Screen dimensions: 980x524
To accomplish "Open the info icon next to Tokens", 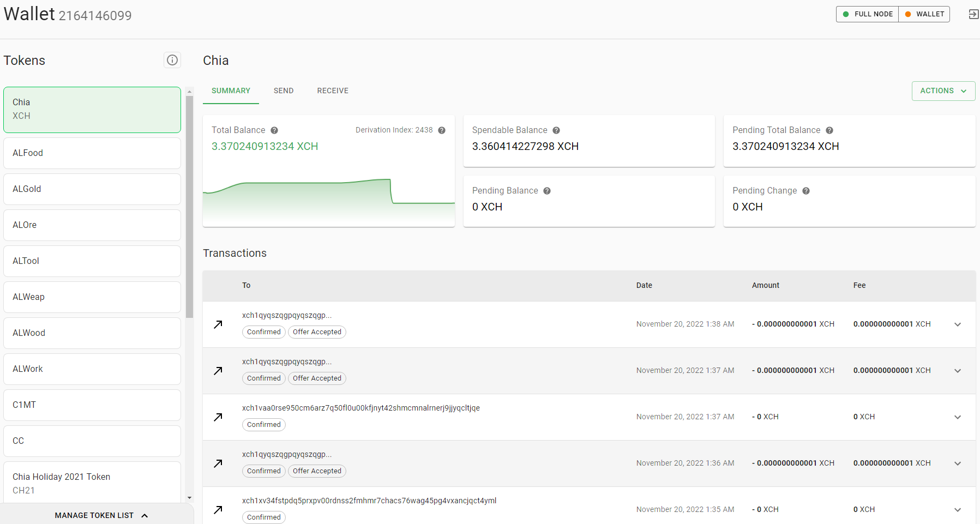I will click(172, 60).
